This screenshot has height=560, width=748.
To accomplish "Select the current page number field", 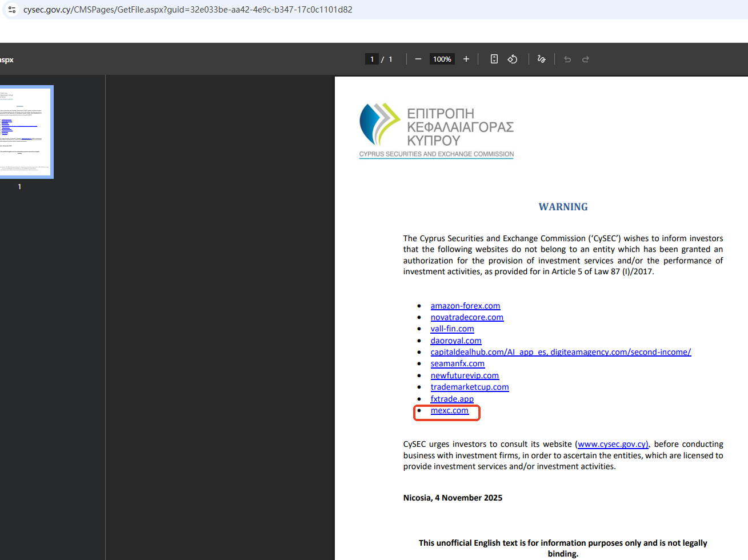I will click(372, 59).
